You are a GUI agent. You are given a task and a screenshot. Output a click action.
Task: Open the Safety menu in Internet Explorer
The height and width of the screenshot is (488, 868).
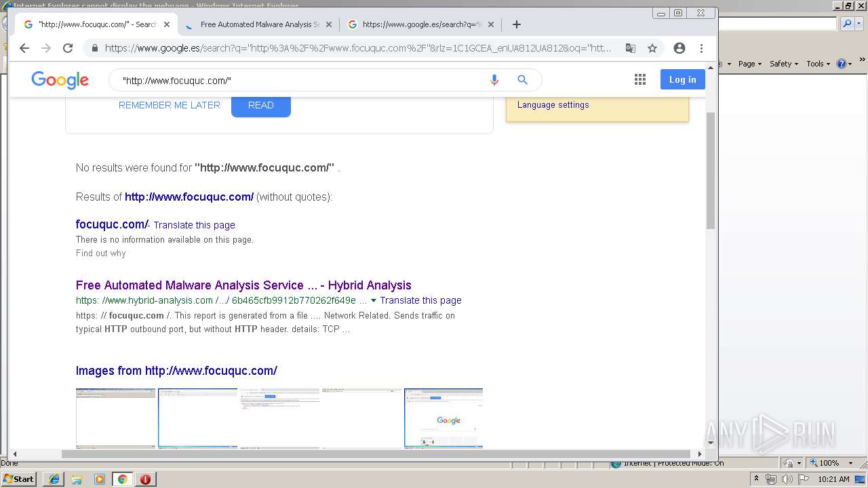click(x=784, y=64)
